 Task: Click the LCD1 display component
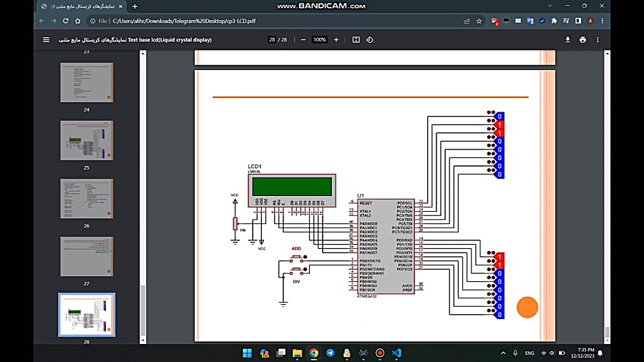[292, 190]
